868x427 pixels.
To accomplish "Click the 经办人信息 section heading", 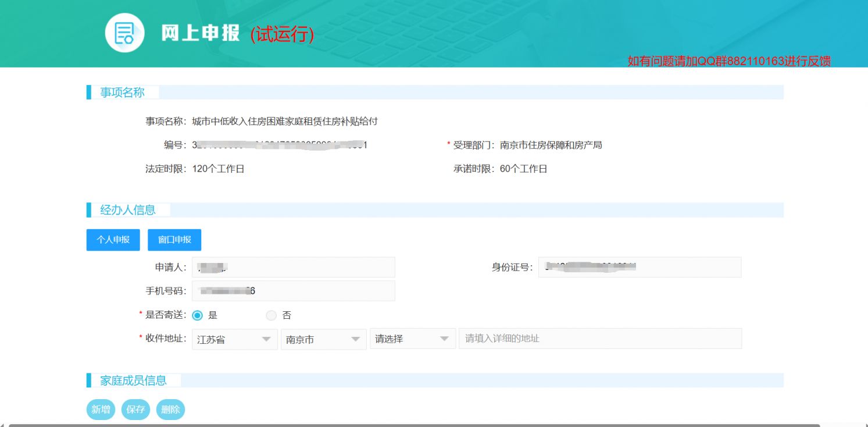I will click(128, 210).
